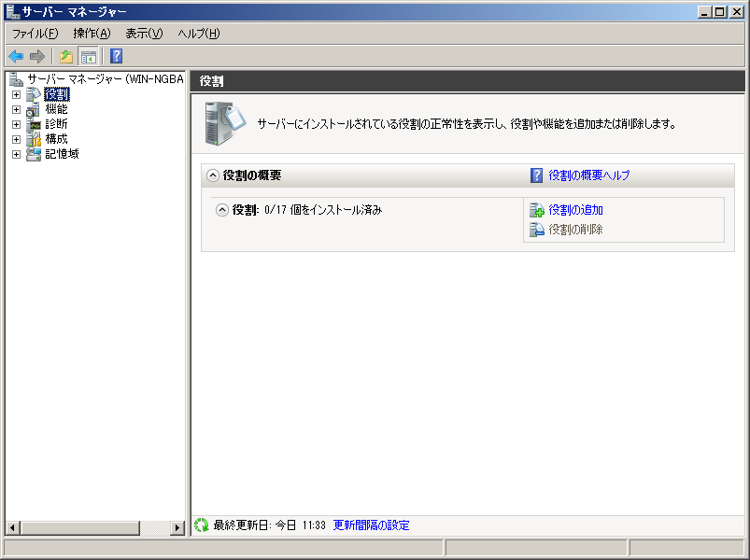Viewport: 750px width, 560px height.
Task: Click the up one level folder icon
Action: [66, 56]
